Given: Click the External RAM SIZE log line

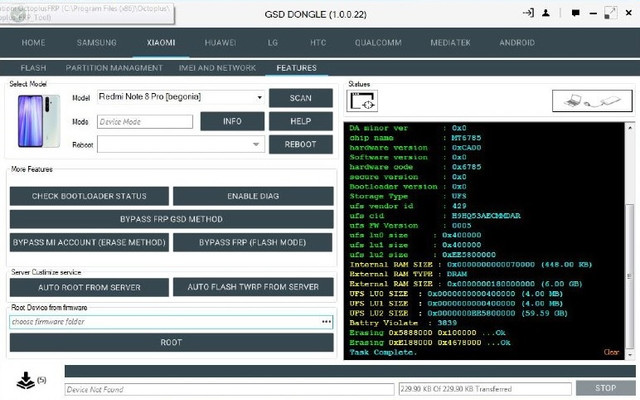Looking at the screenshot, I should click(466, 284).
